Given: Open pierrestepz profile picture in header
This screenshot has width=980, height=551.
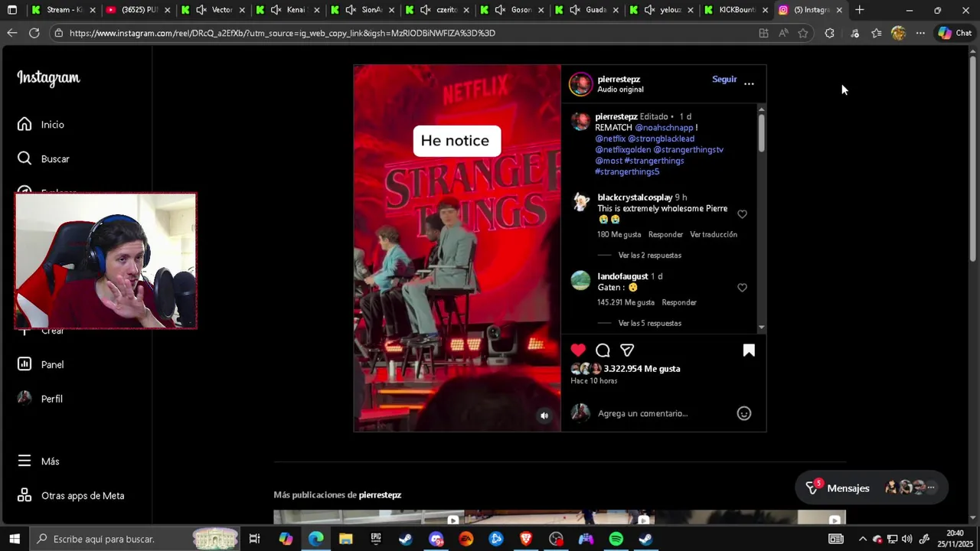Looking at the screenshot, I should click(x=580, y=83).
